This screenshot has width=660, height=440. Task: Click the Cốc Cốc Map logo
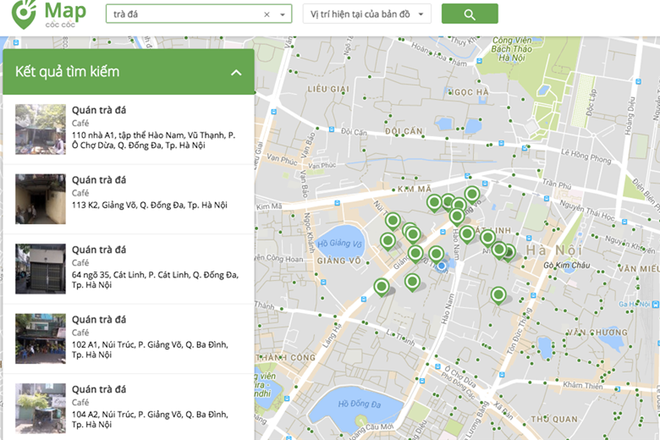(45, 16)
